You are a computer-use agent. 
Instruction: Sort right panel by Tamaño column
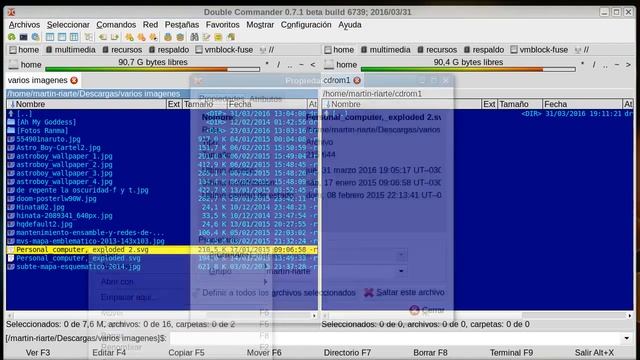click(520, 104)
